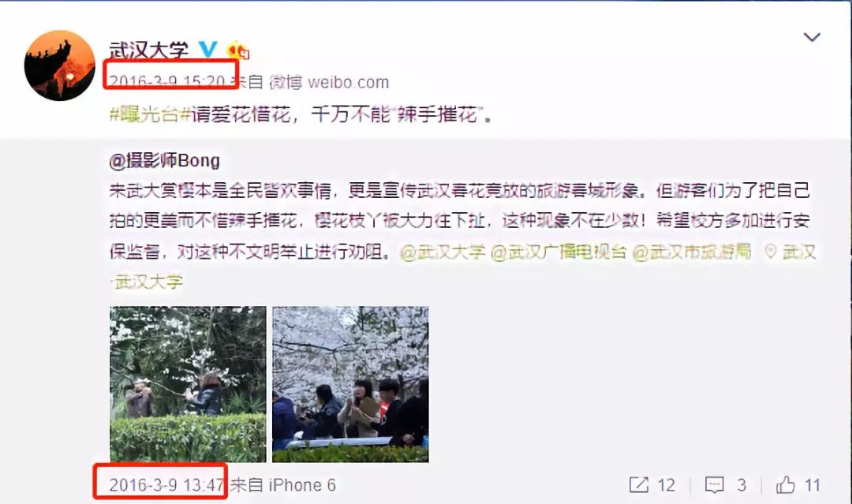This screenshot has width=852, height=504.
Task: Open the 武汉大学 profile avatar
Action: (x=60, y=65)
